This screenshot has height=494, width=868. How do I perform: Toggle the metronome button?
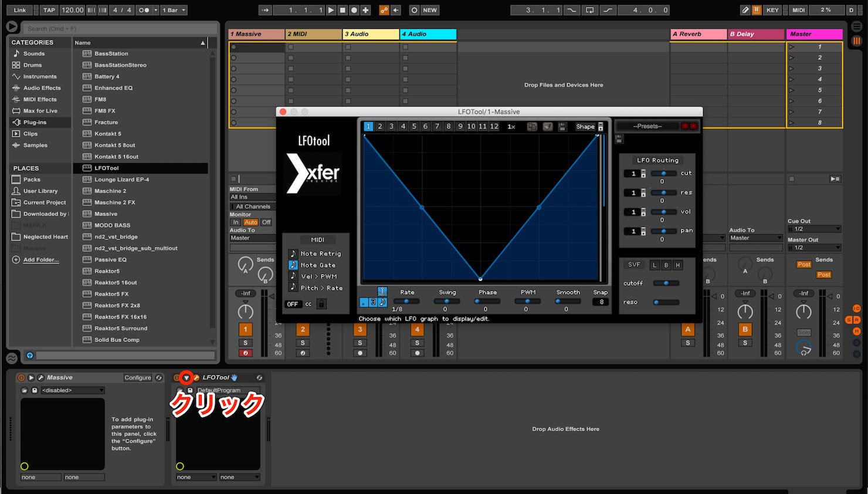tap(144, 10)
